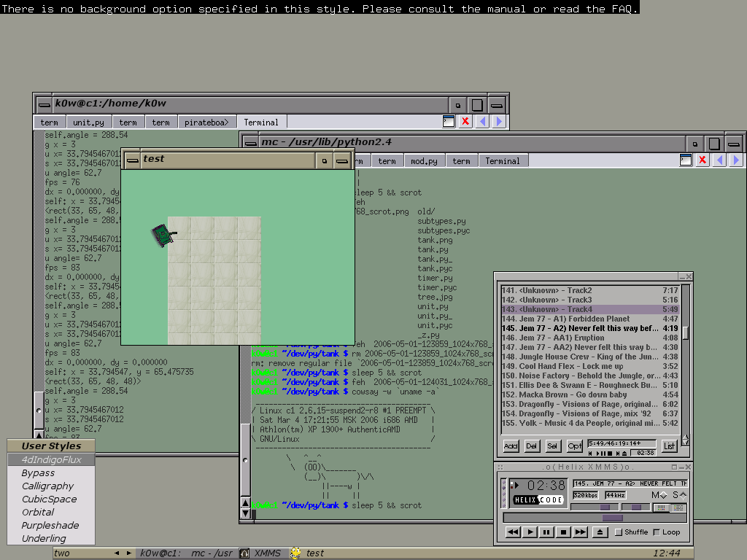The height and width of the screenshot is (560, 747).
Task: Open the playlist Add menu
Action: [511, 446]
